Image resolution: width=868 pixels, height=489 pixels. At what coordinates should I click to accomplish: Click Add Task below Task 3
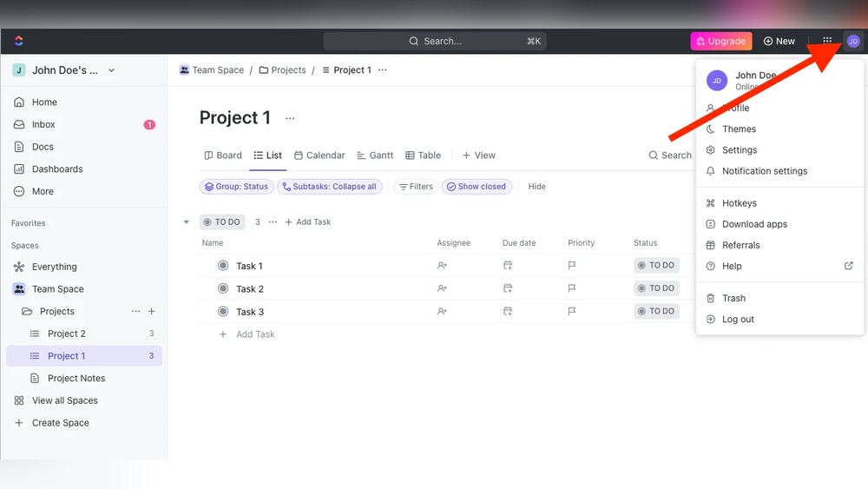[x=247, y=334]
